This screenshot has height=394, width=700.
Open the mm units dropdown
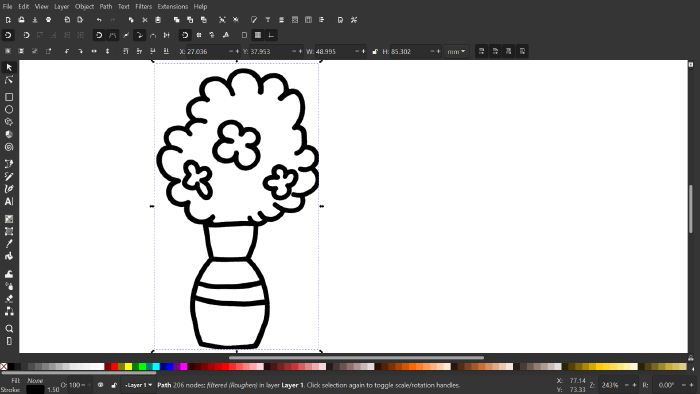coord(456,52)
